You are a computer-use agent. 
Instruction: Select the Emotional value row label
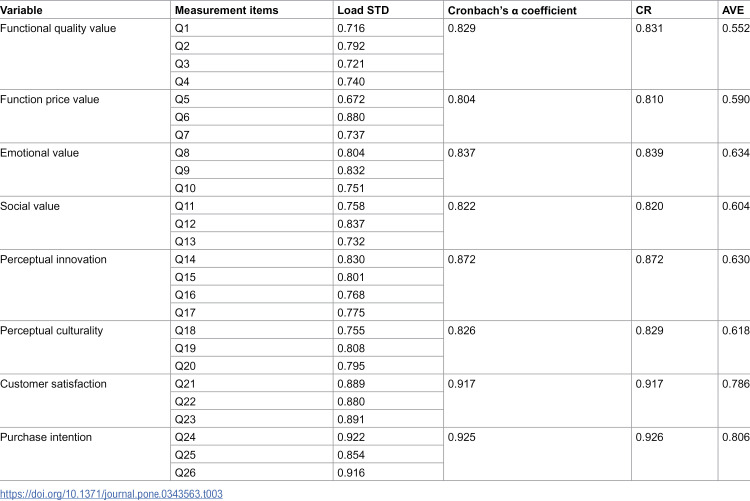39,153
